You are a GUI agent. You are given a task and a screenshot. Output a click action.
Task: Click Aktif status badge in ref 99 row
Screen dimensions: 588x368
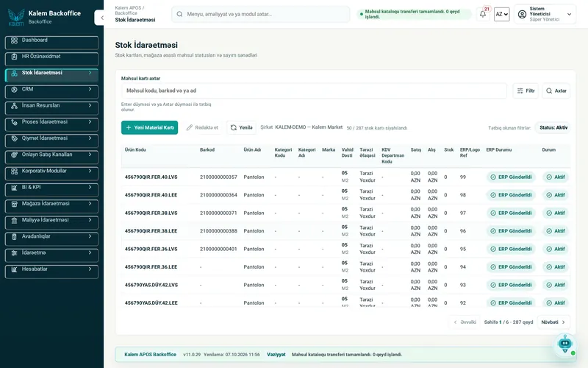pyautogui.click(x=556, y=177)
